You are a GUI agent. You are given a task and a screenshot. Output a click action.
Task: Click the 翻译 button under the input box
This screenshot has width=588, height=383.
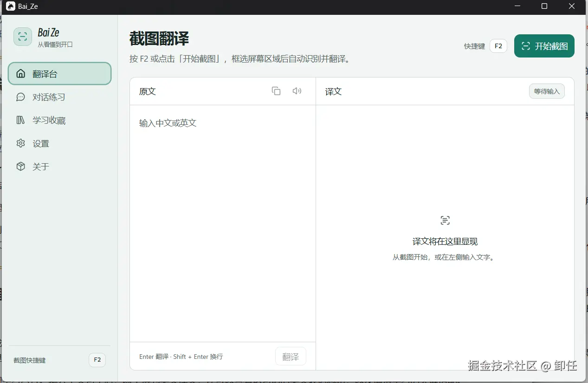[291, 356]
